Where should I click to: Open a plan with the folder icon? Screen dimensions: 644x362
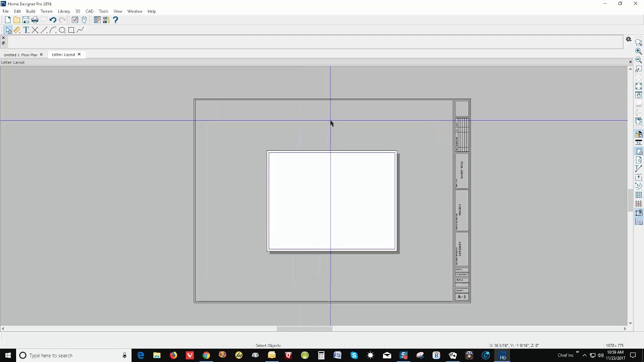click(x=17, y=20)
